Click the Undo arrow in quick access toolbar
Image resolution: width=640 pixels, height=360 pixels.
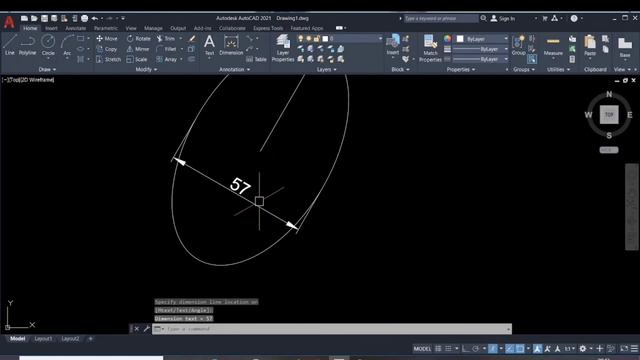tap(95, 18)
